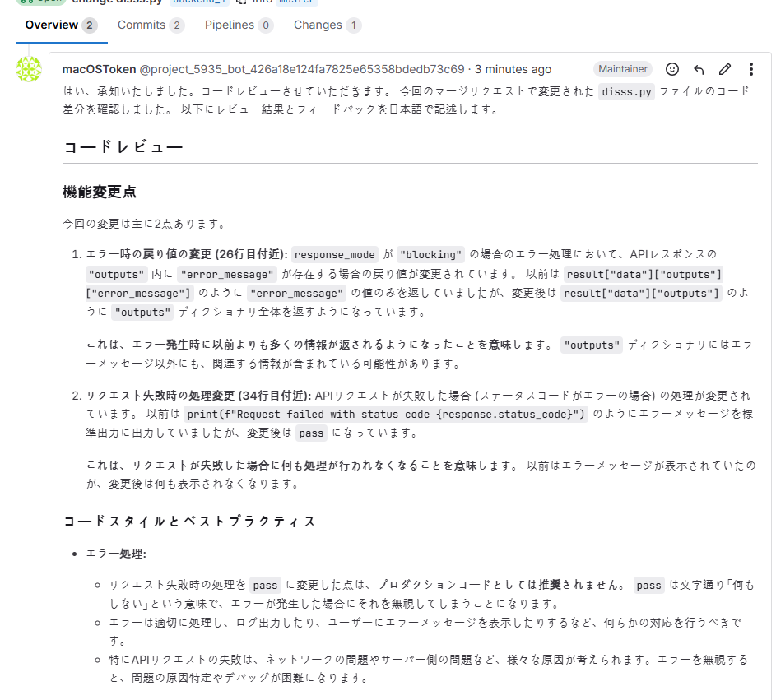Click the Overview tab counter badge
The width and height of the screenshot is (776, 700).
click(89, 25)
